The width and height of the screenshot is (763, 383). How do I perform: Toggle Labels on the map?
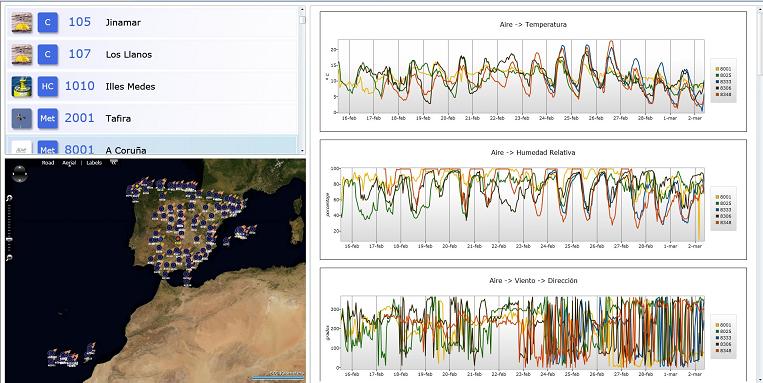coord(94,163)
